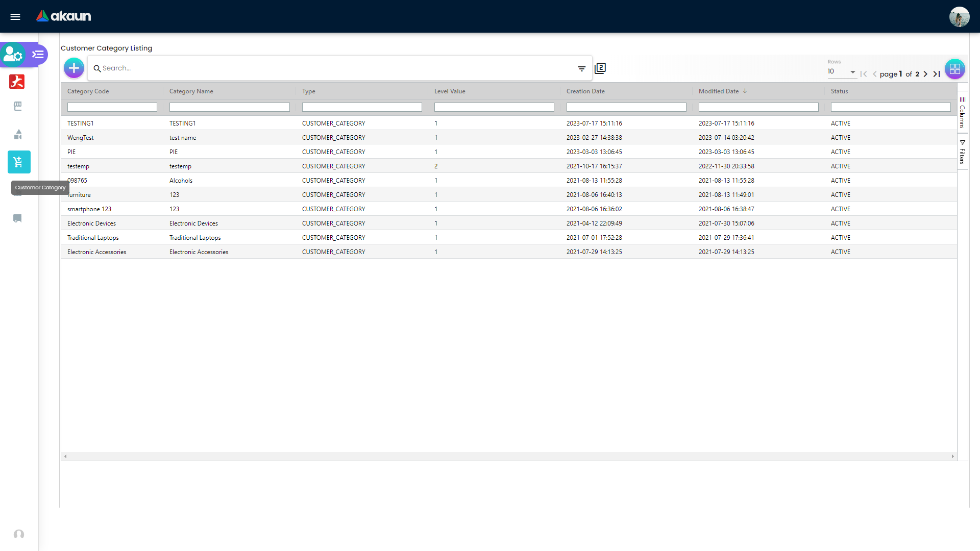Toggle the sidebar pin control
The height and width of the screenshot is (551, 980).
pos(37,54)
